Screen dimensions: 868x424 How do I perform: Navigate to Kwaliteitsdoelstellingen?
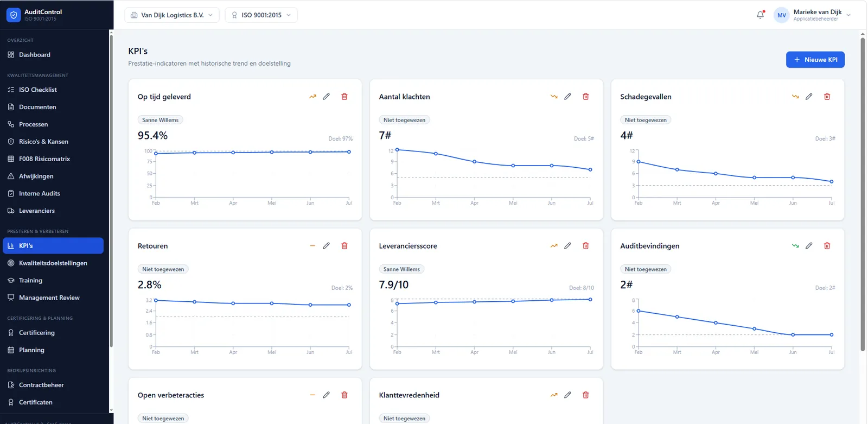[53, 263]
